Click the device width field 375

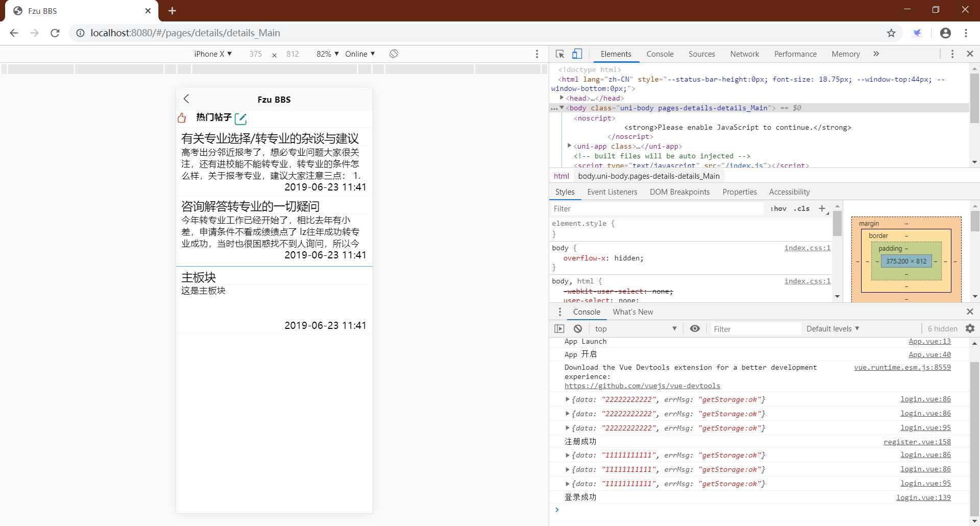(x=256, y=54)
